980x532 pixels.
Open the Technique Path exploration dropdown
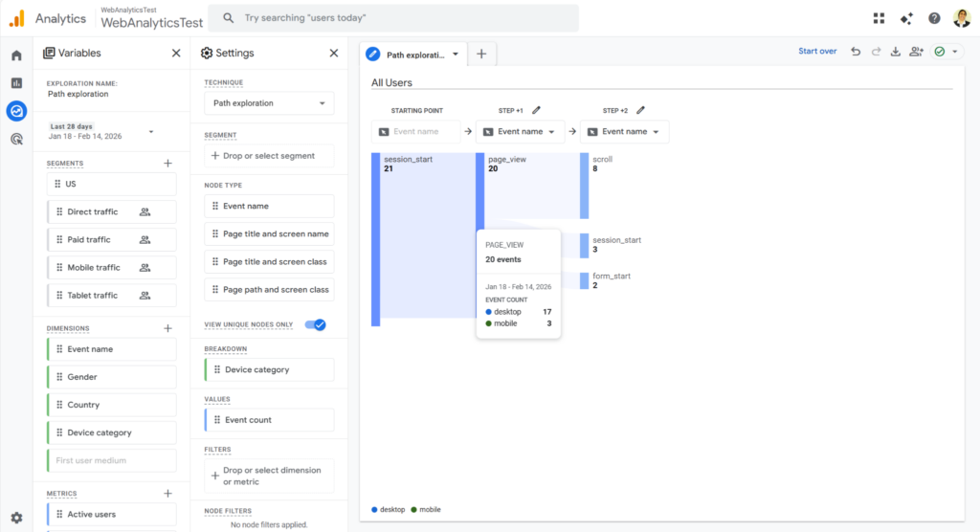[x=269, y=103]
